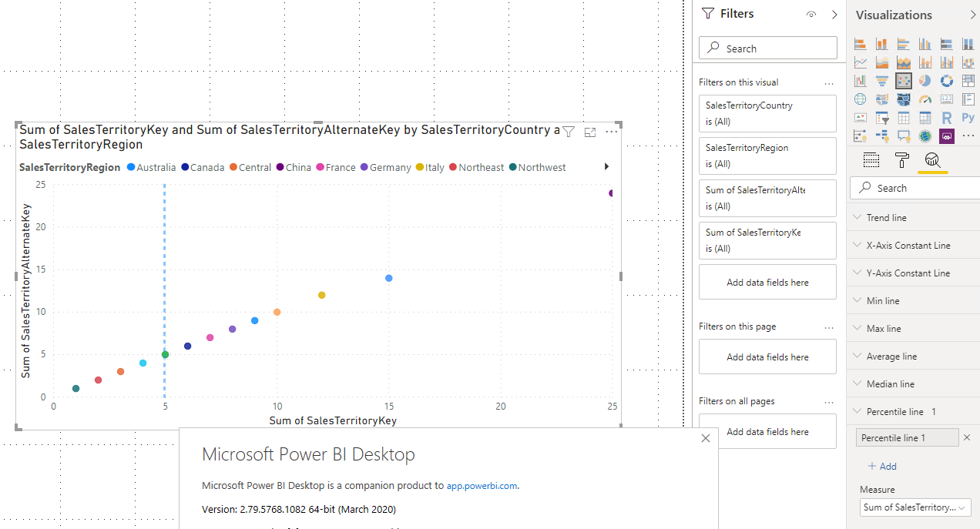Select the Q&A visual
Viewport: 980px width, 529px height.
click(x=904, y=136)
